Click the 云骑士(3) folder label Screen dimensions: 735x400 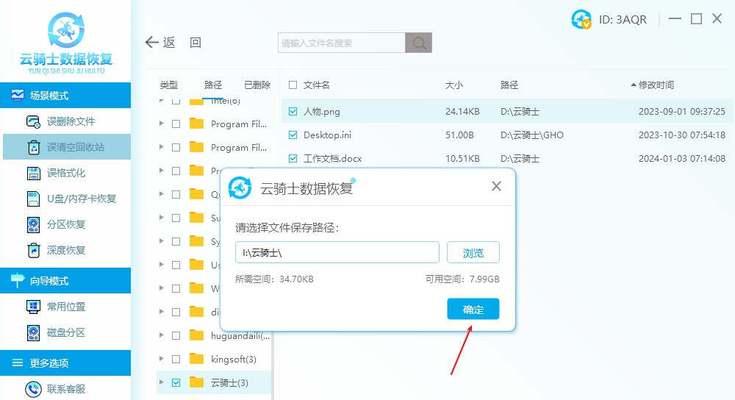[229, 383]
